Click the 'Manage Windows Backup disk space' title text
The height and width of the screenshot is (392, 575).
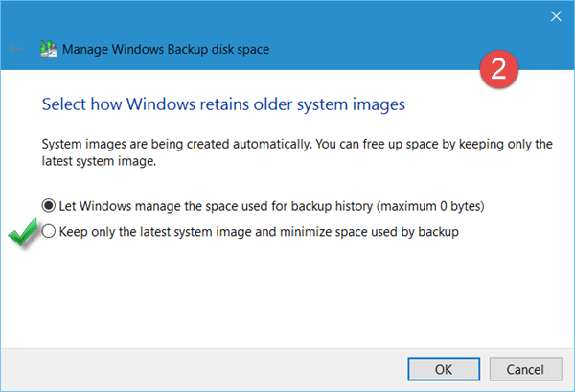pos(155,48)
